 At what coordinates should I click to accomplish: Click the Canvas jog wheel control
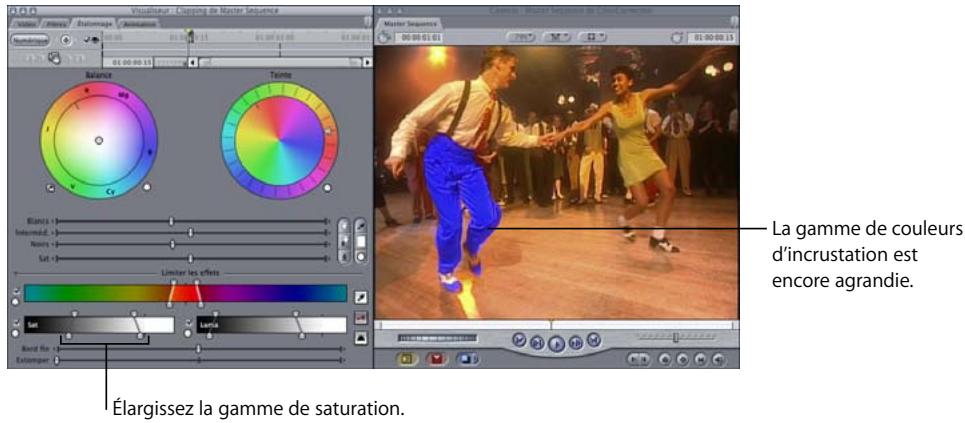coord(437,338)
